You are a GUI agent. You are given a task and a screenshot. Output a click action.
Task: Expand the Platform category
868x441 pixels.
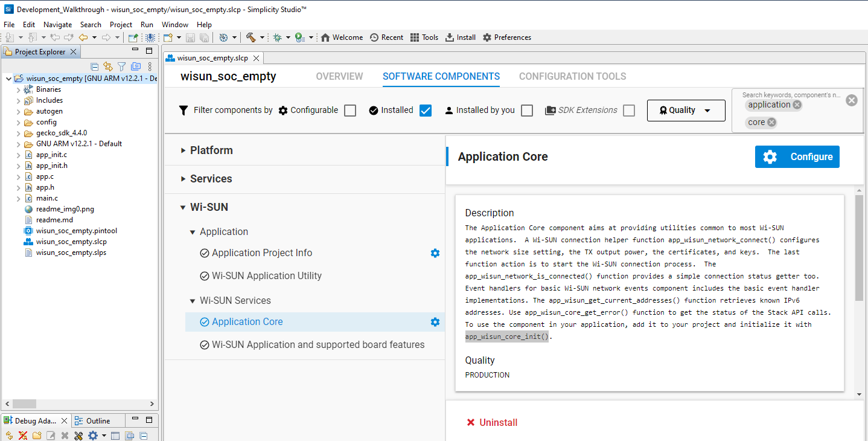pos(183,150)
